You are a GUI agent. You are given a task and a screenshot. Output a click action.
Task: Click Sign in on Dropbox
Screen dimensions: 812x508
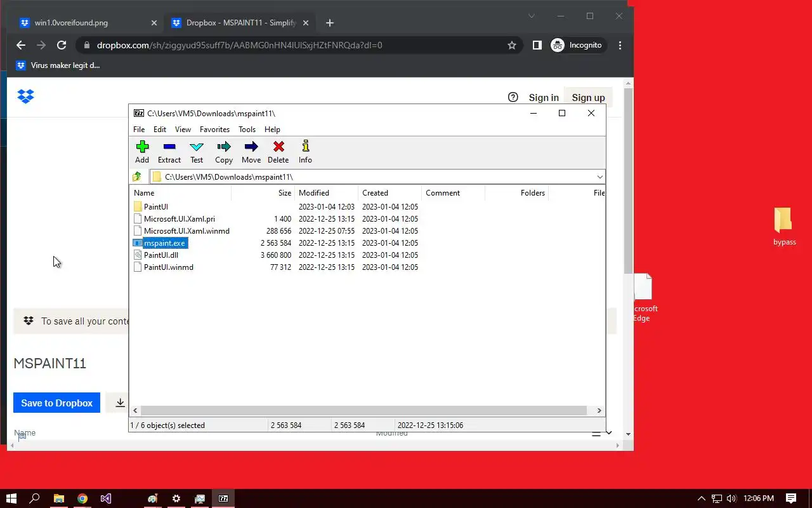[x=544, y=98]
